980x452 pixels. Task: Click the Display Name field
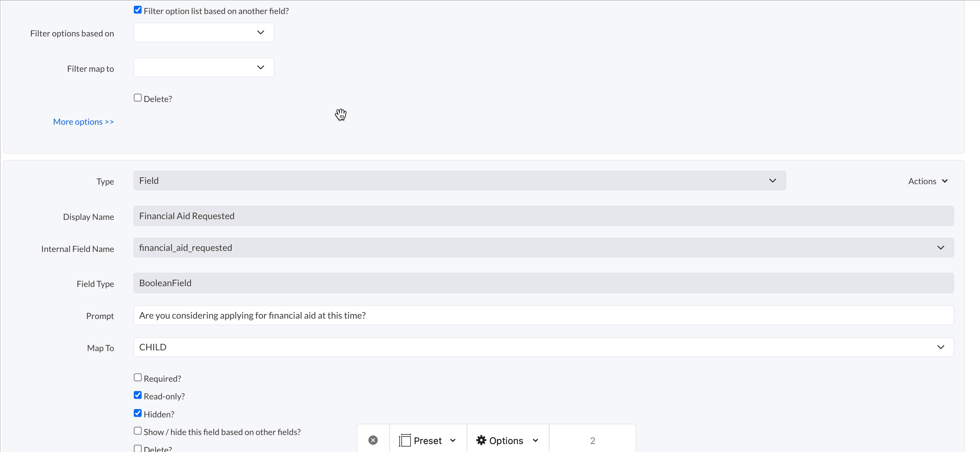[x=543, y=216]
